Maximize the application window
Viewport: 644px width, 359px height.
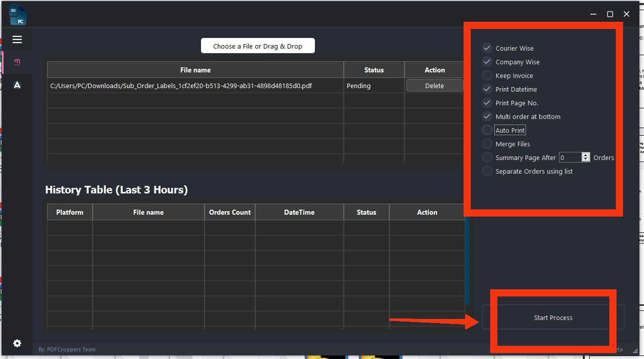pyautogui.click(x=610, y=14)
